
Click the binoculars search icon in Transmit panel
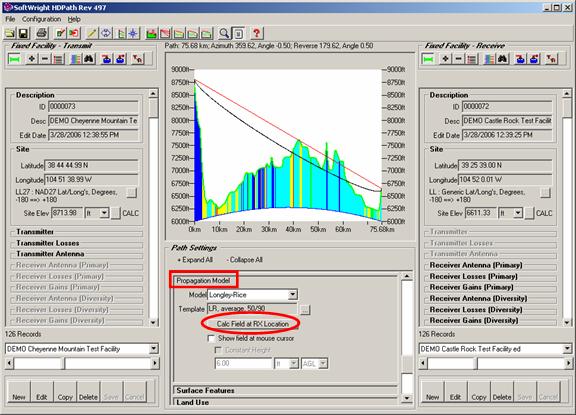[x=89, y=59]
